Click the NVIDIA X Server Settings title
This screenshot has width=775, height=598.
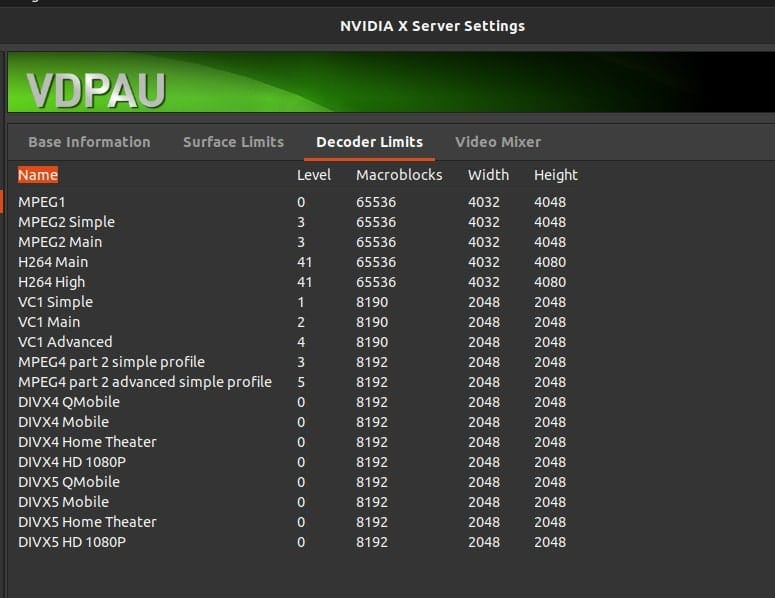[432, 26]
